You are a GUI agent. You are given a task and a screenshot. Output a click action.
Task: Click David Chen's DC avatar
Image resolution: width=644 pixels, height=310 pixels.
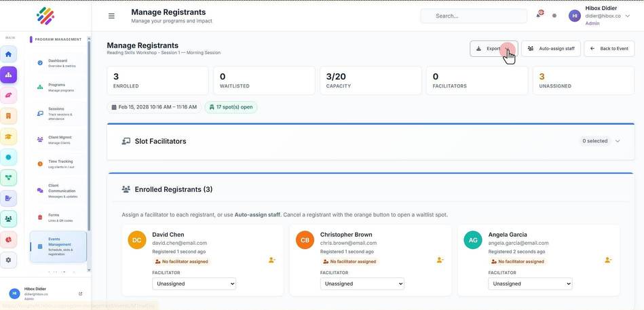point(137,240)
